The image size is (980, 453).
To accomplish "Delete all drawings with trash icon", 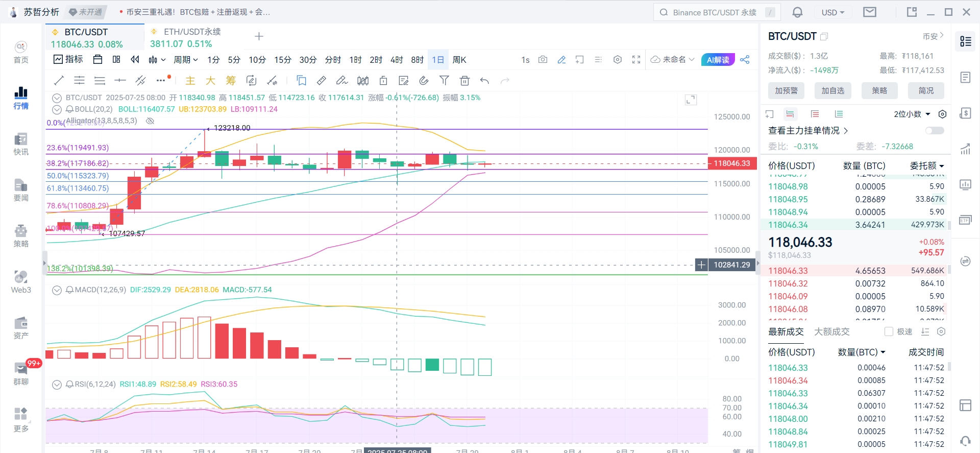I will [x=464, y=80].
